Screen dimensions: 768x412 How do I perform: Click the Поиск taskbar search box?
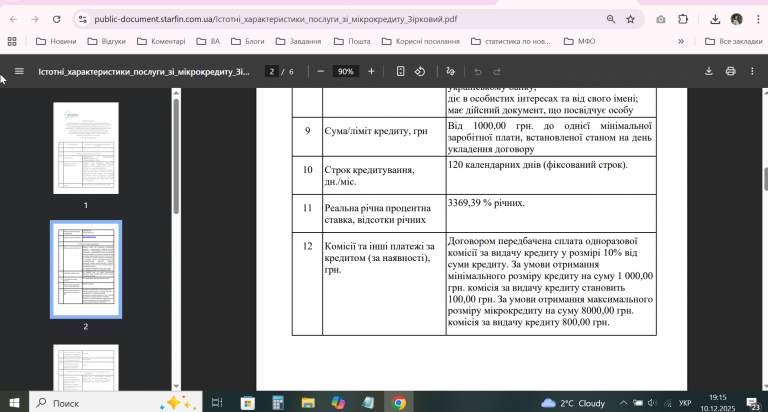[116, 403]
